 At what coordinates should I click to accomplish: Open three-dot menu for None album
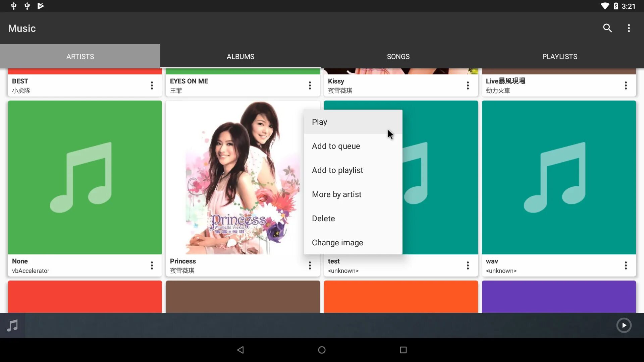(152, 265)
